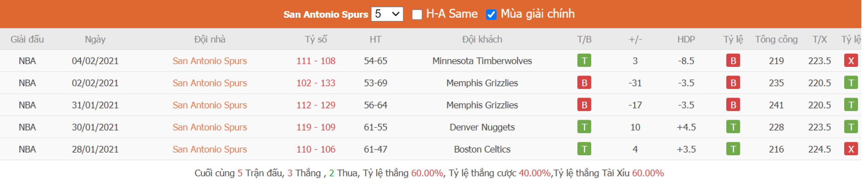Click the 102 - 133 score link

point(315,83)
